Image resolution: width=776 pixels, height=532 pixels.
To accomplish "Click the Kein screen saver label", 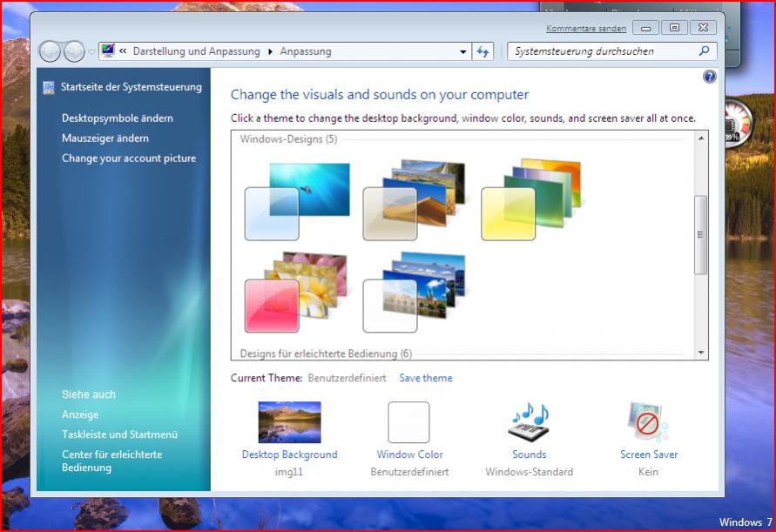I will pos(648,472).
